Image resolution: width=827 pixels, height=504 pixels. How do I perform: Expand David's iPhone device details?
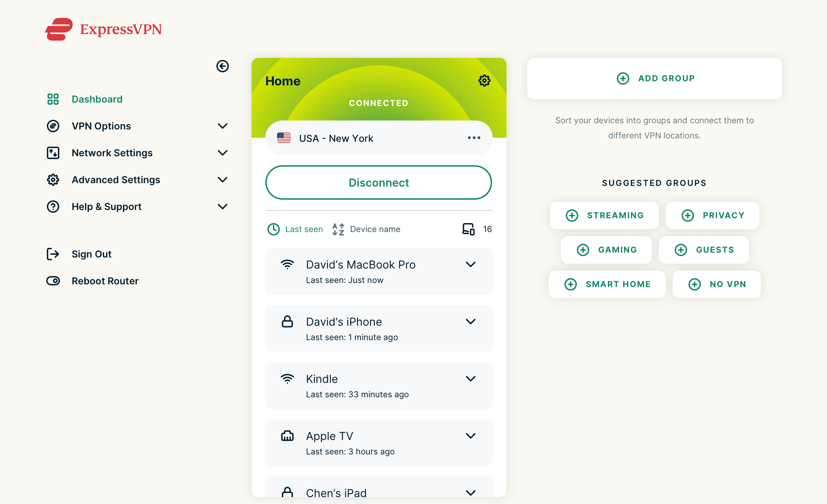click(x=471, y=322)
